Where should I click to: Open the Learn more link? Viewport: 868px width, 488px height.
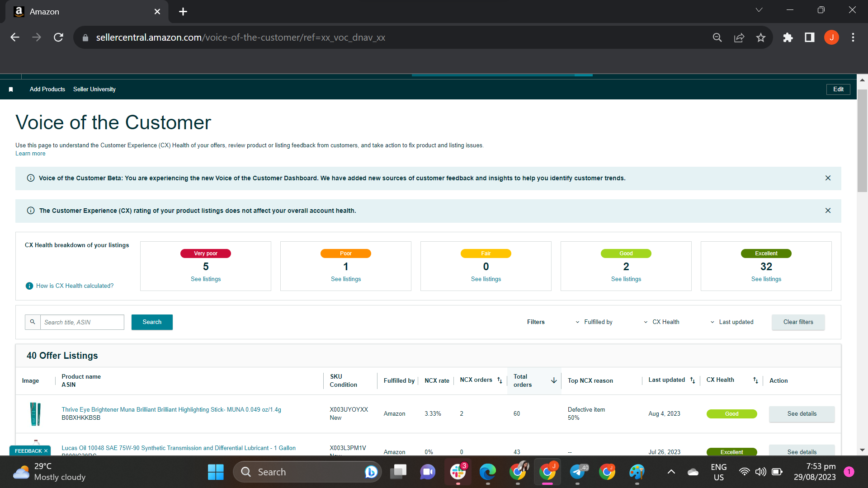click(x=30, y=154)
